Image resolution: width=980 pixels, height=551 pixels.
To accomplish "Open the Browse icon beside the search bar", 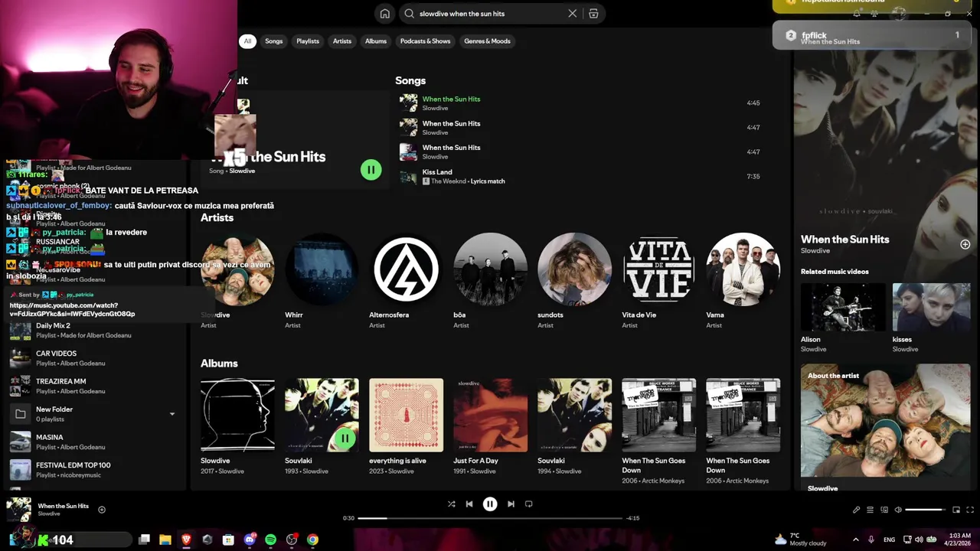I will coord(593,14).
